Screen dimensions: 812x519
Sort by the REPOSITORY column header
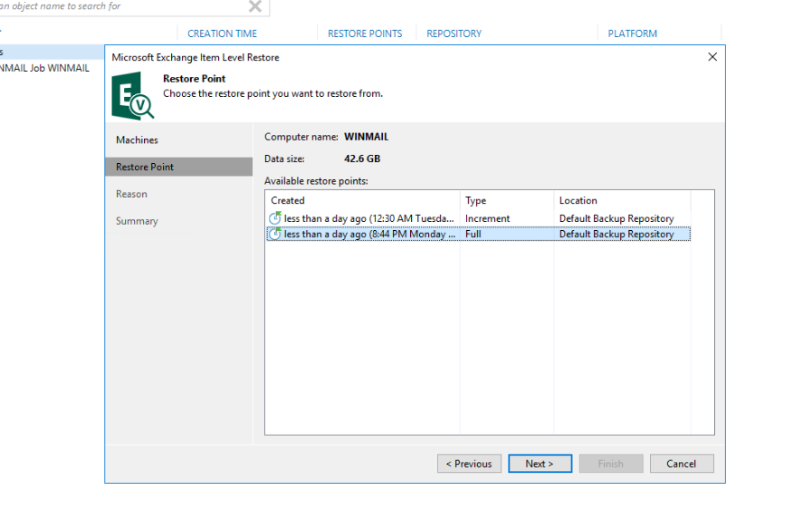point(454,34)
